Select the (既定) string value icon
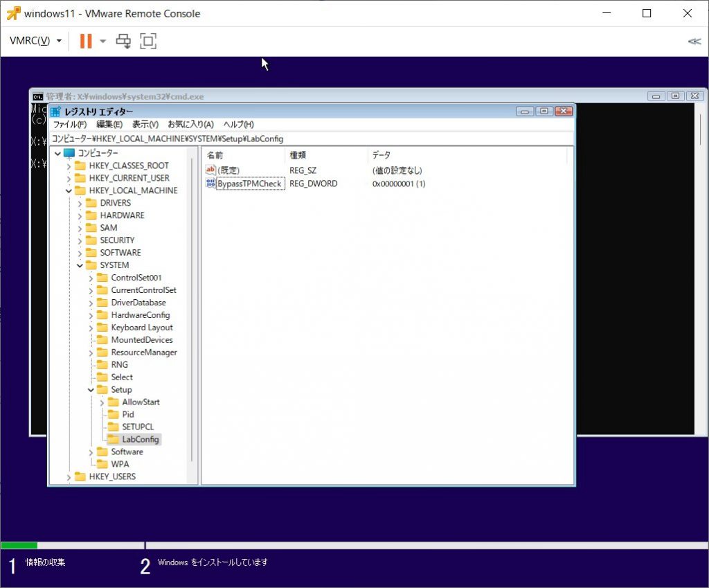This screenshot has height=588, width=709. pyautogui.click(x=210, y=170)
